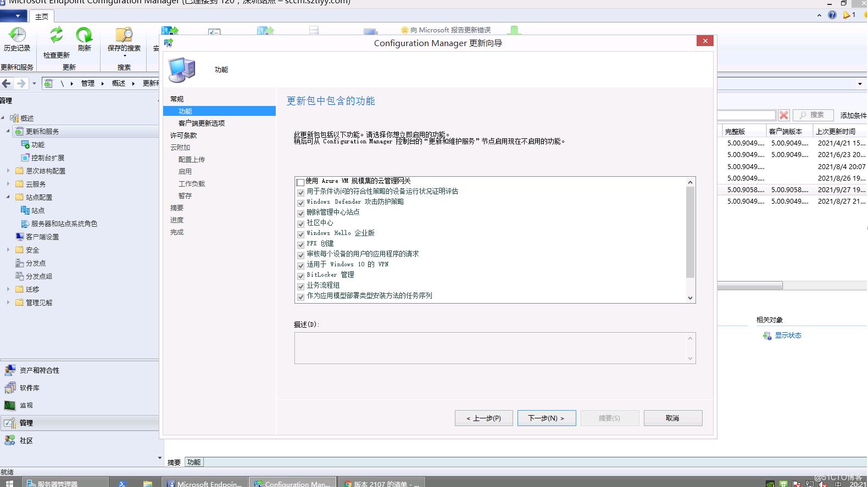Click the 下一步(N) next button

click(x=547, y=418)
